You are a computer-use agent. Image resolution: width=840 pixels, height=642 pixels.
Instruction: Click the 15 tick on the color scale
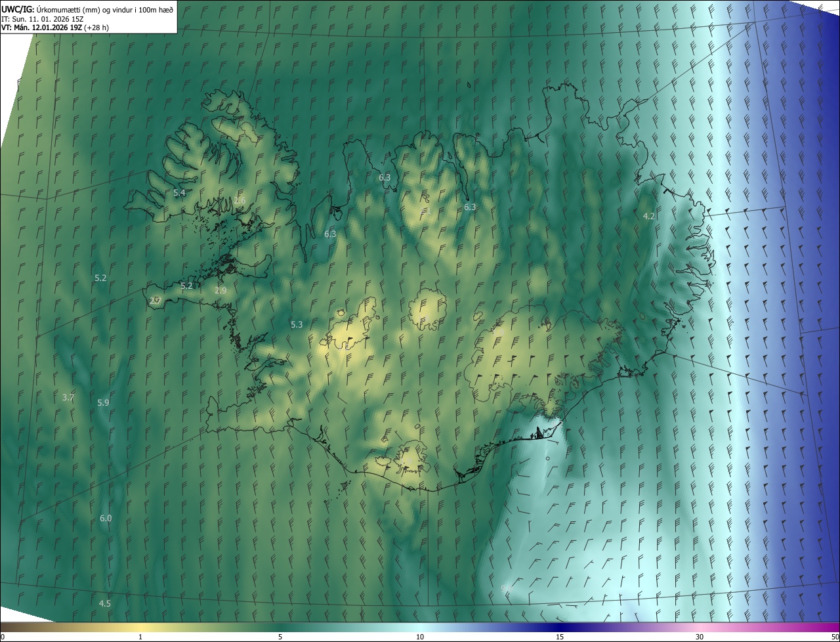coord(560,637)
